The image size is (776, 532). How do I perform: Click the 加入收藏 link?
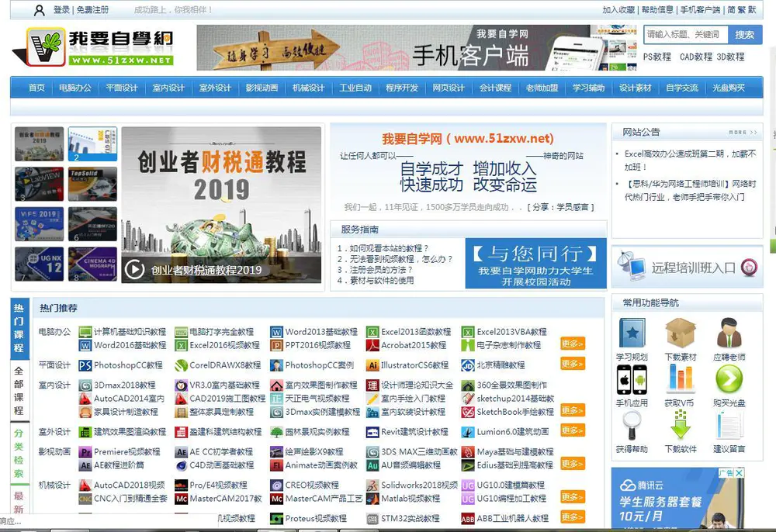(618, 9)
